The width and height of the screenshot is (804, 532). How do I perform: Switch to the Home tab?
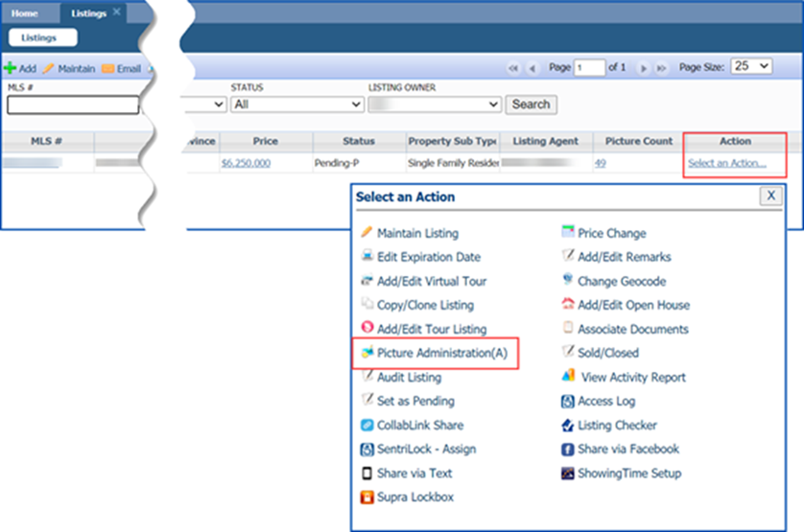(x=25, y=13)
